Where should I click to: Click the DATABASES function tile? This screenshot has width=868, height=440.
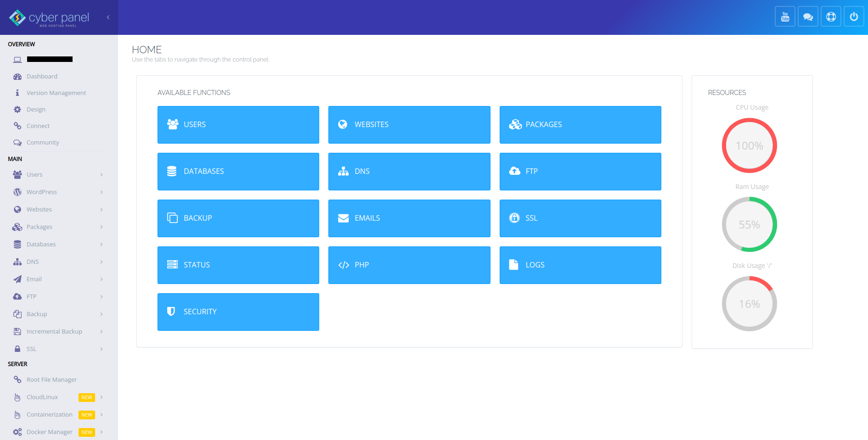click(238, 172)
